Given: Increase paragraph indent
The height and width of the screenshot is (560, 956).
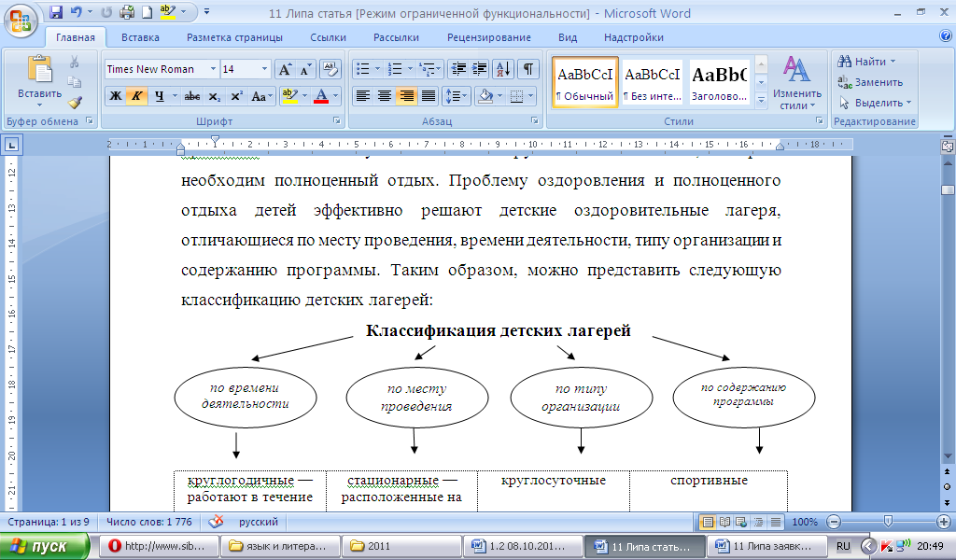Looking at the screenshot, I should (479, 69).
